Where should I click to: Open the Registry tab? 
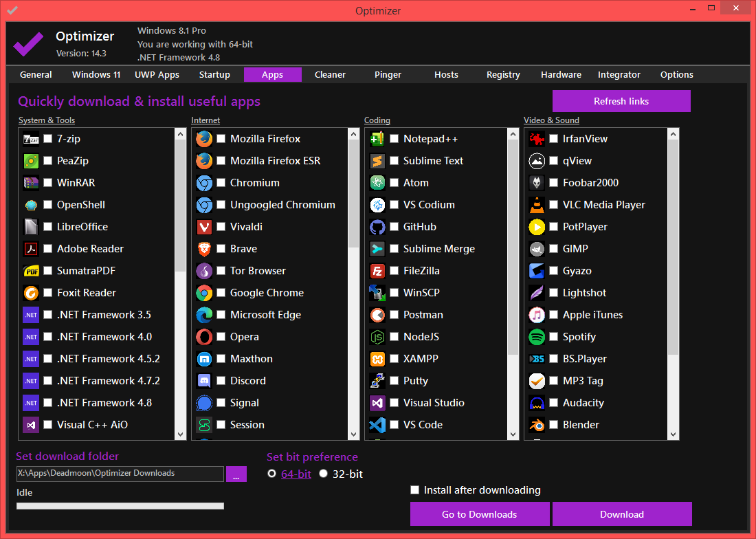(503, 75)
